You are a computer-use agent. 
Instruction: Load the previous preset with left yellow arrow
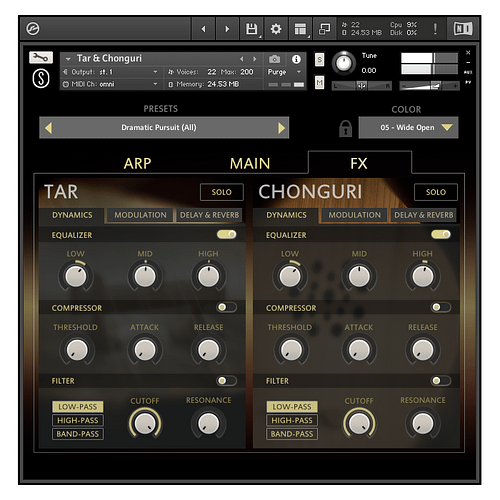click(x=48, y=128)
